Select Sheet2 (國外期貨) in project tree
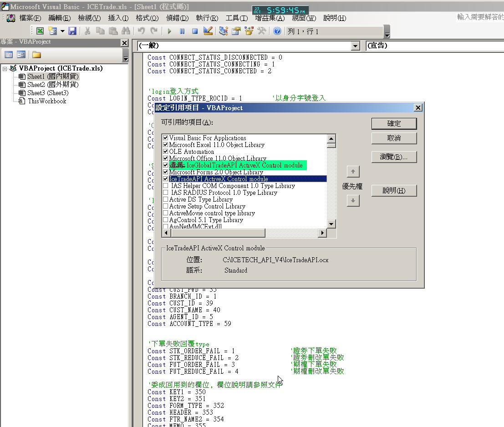The image size is (504, 427). click(x=53, y=85)
